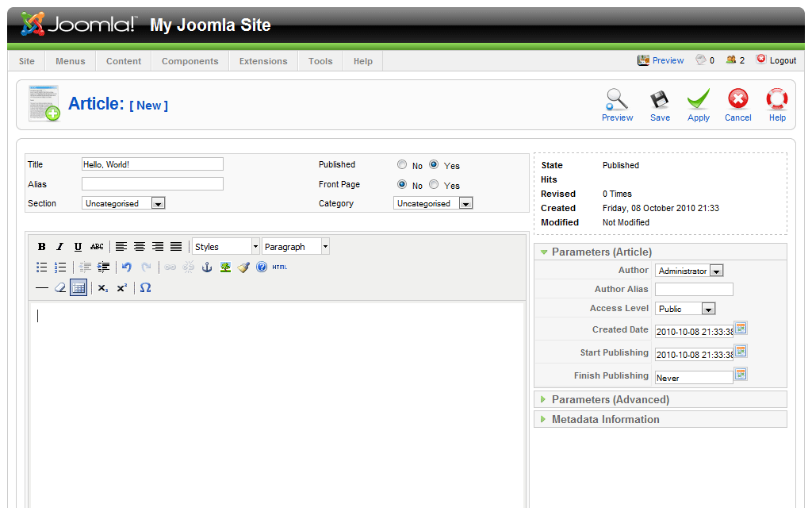The width and height of the screenshot is (812, 508).
Task: Insert a table using the table icon
Action: point(78,288)
